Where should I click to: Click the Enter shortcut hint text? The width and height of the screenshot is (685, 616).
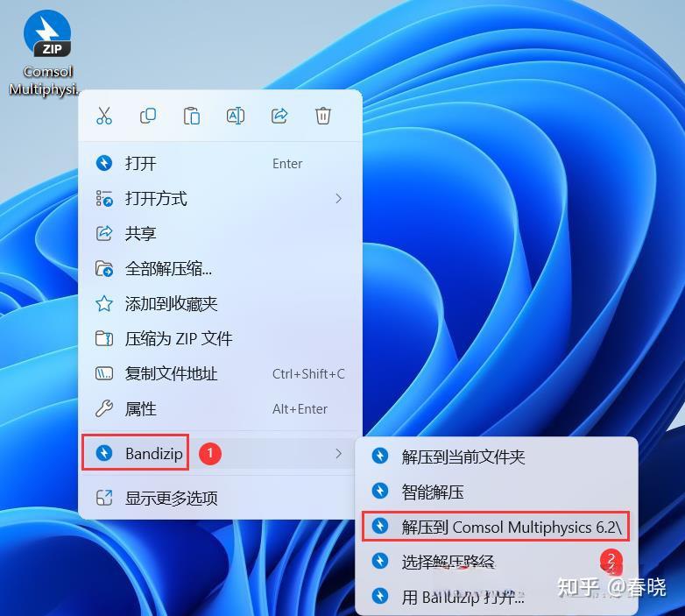pyautogui.click(x=287, y=164)
